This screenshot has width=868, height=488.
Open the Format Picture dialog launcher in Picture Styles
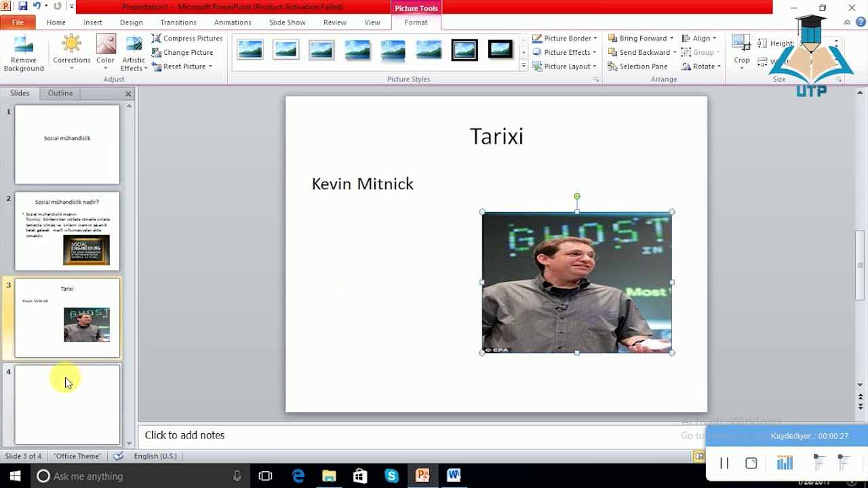[597, 80]
